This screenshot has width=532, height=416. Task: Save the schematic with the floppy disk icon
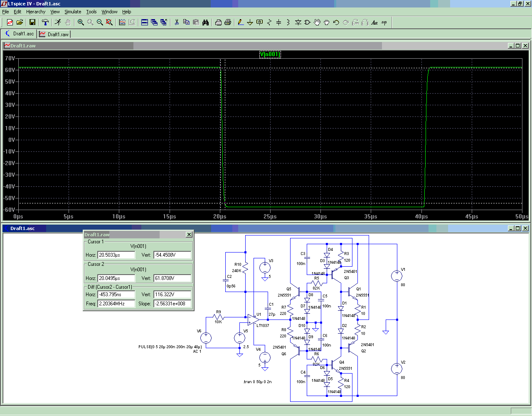click(x=32, y=22)
